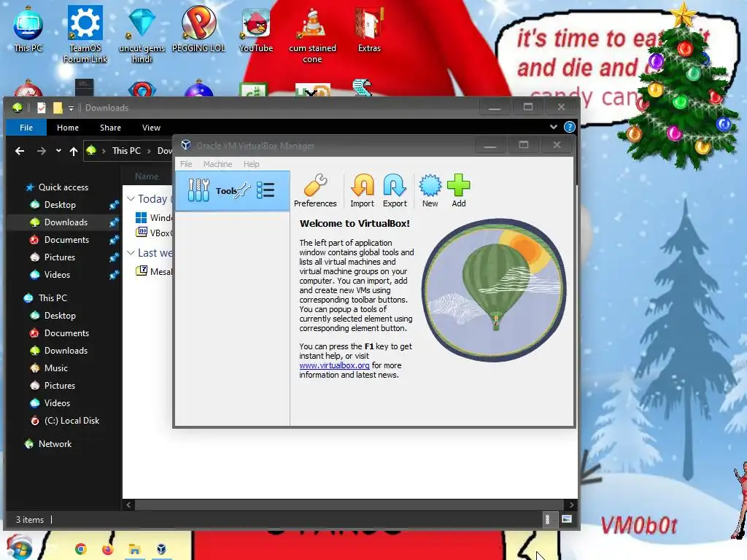Click the new folder toolbar icon
Viewport: 747px width, 560px height.
coord(58,108)
